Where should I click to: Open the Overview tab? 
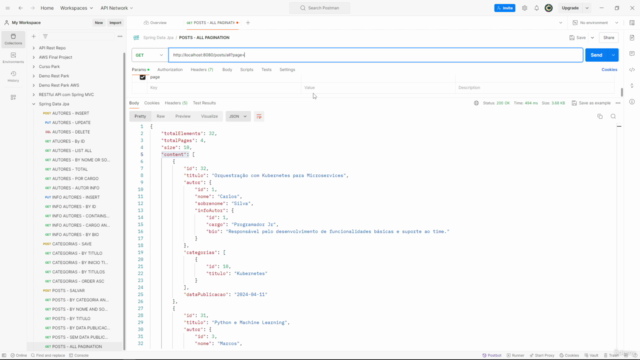pos(155,23)
